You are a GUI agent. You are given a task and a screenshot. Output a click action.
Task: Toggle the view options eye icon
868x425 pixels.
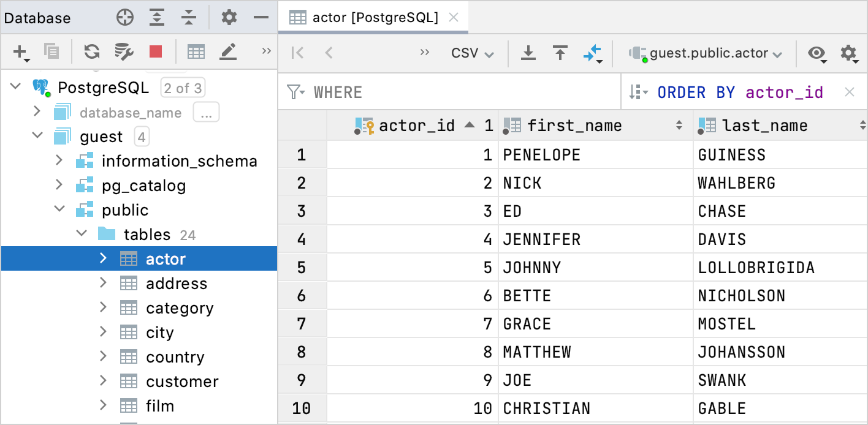tap(817, 53)
